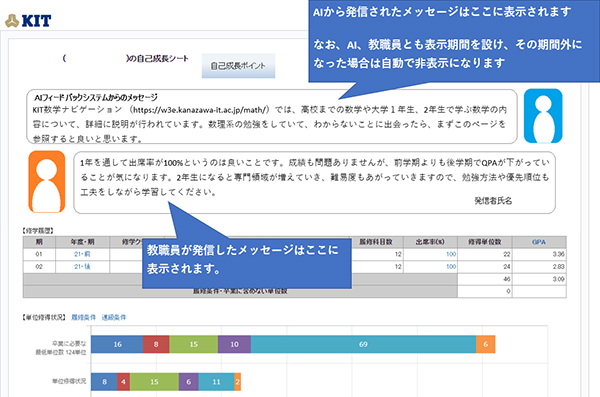Open the 自己成長ポイント button
Image resolution: width=600 pixels, height=397 pixels.
coord(238,66)
